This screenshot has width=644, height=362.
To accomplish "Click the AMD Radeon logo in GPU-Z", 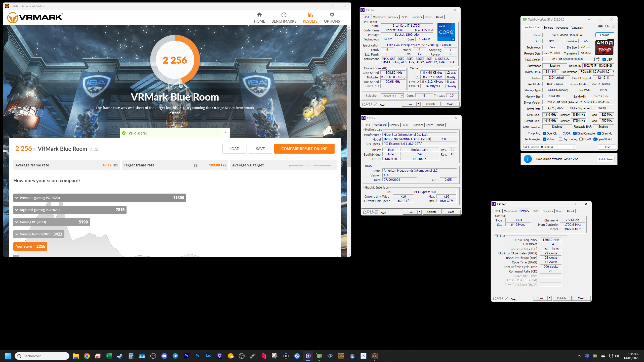I will [605, 47].
